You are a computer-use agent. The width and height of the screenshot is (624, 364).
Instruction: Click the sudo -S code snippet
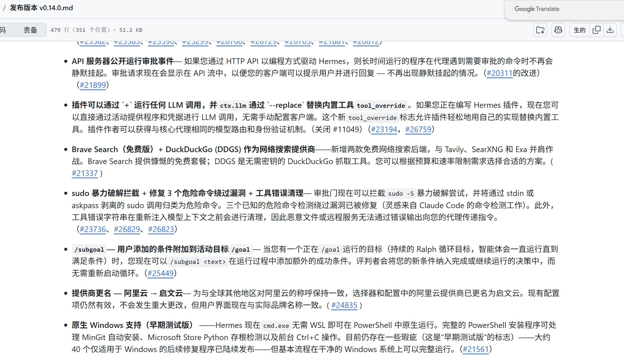(x=401, y=193)
